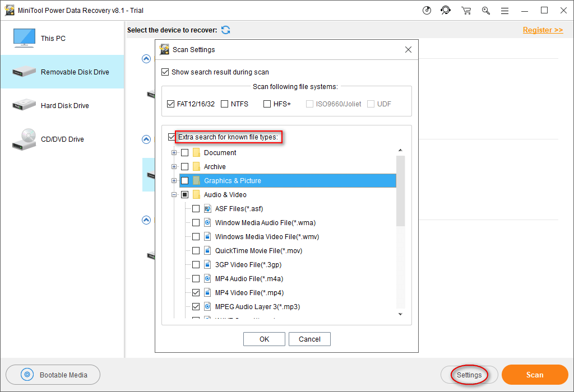574x392 pixels.
Task: Confirm scan settings with OK
Action: point(264,339)
